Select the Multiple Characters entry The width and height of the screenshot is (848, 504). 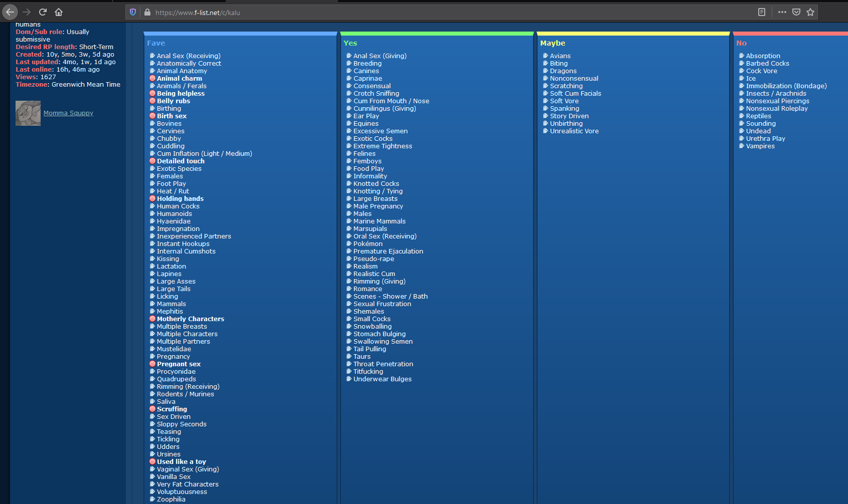[x=187, y=334]
